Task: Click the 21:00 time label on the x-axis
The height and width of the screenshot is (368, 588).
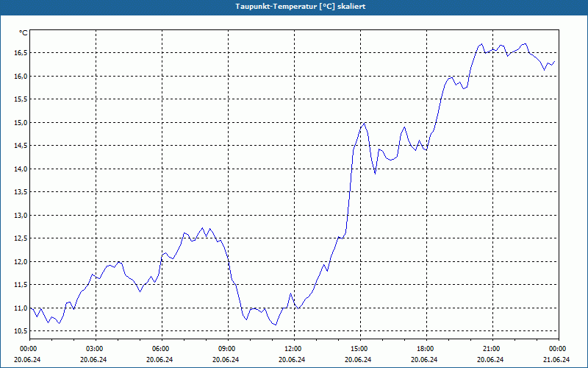Action: click(492, 349)
